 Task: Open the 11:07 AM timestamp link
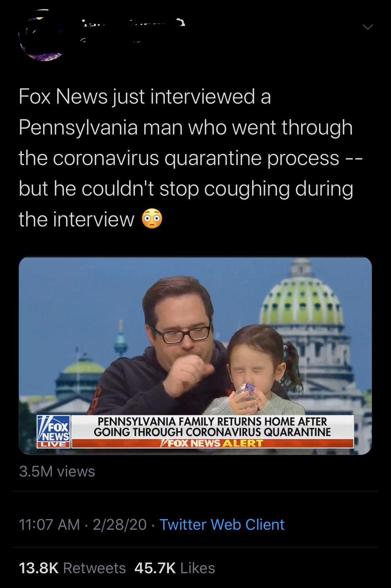click(49, 524)
